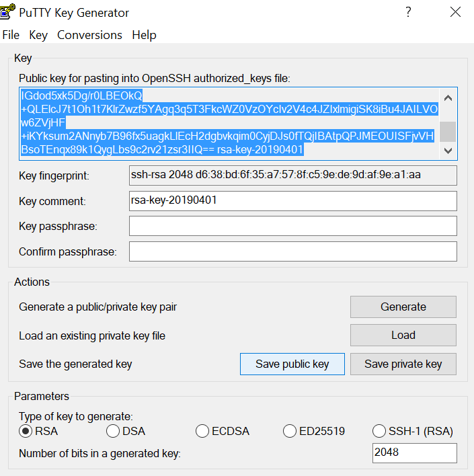Click the public key scrollbar down arrow

click(448, 151)
